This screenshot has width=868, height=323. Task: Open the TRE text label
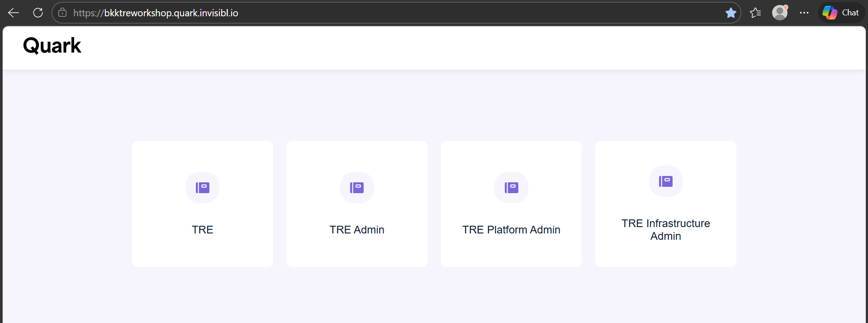point(202,230)
